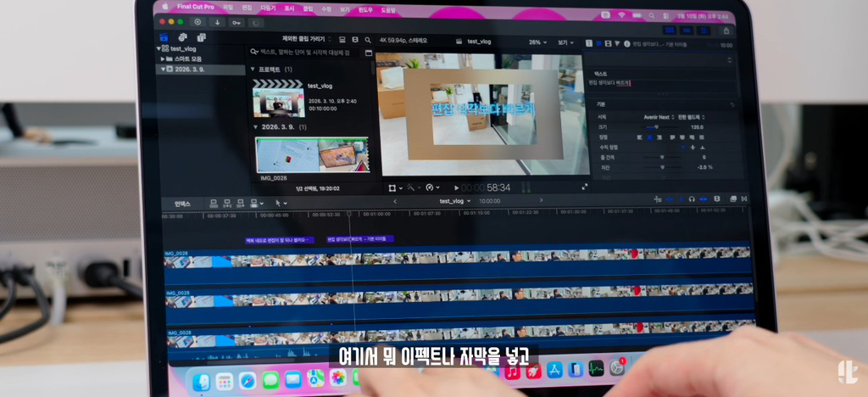Show the Libraries sidebar clapperboard icon
868x397 pixels.
tap(164, 37)
